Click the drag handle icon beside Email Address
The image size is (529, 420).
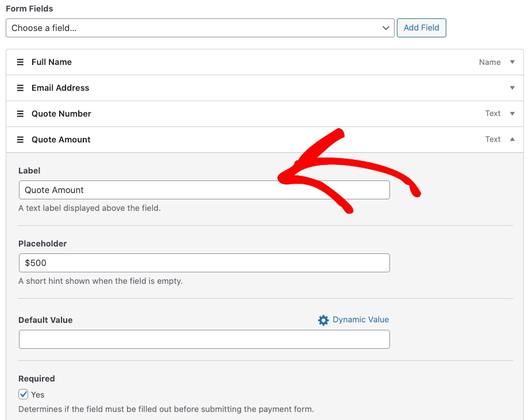(20, 88)
